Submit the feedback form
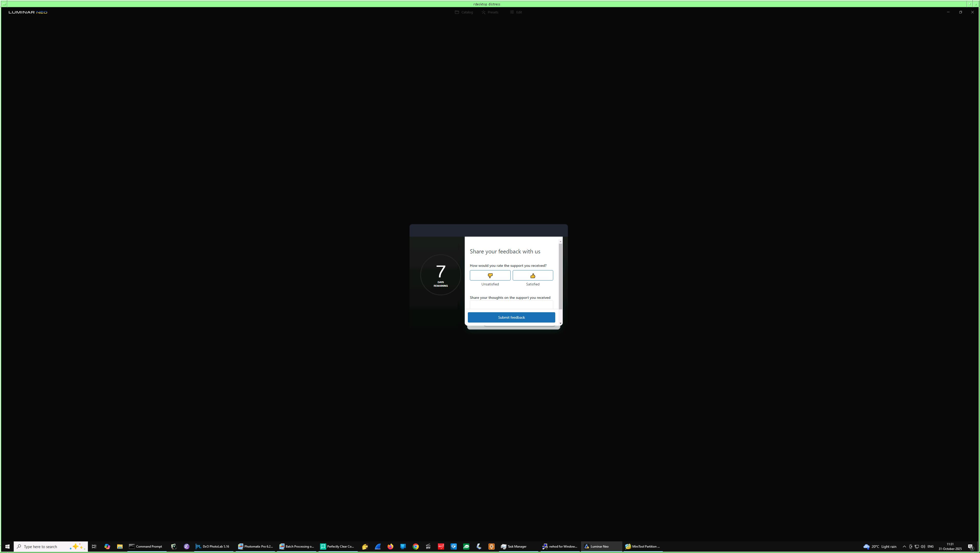Screen dimensions: 980x553 pos(511,317)
